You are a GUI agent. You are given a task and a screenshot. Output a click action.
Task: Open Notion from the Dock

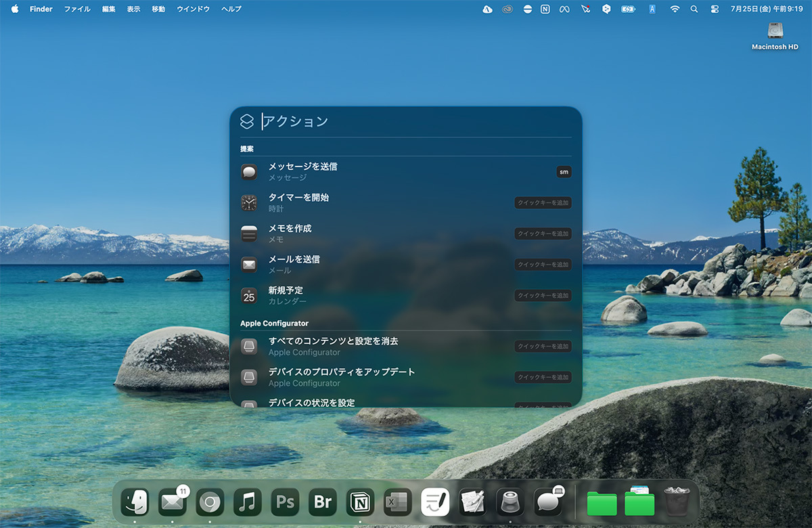360,502
